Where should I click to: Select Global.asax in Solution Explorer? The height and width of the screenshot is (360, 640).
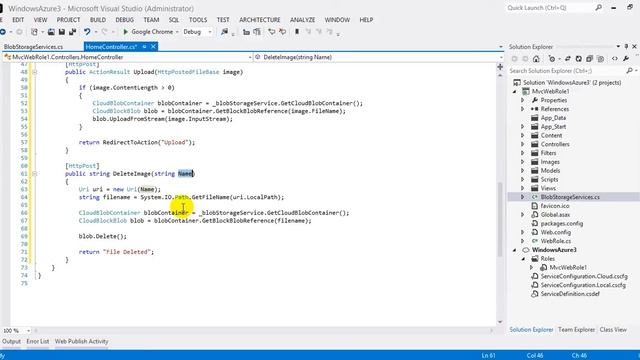[x=555, y=215]
